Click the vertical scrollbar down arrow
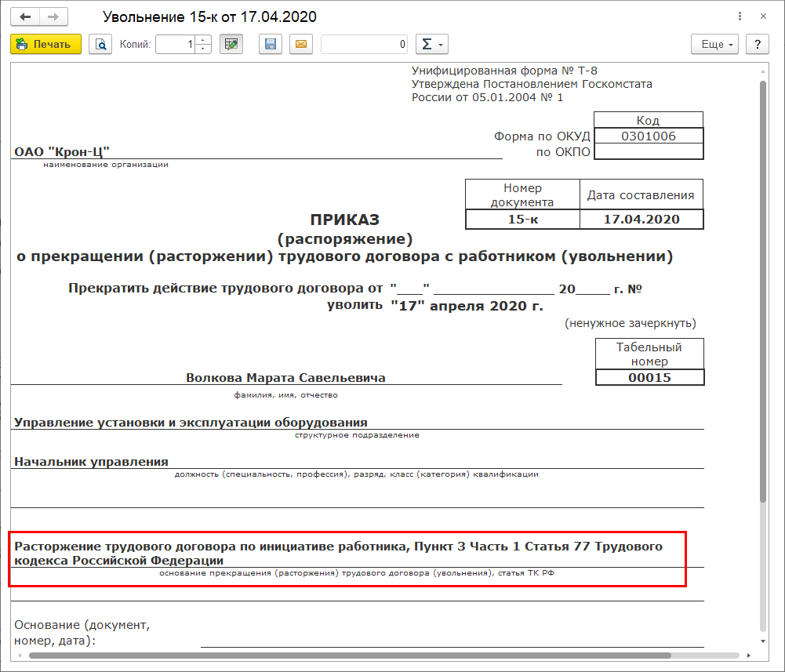This screenshot has width=785, height=672. 763,641
